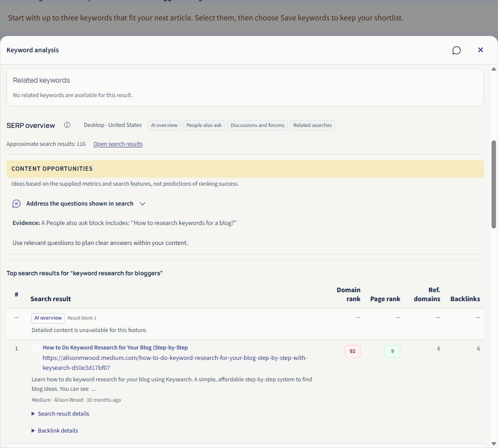Expand Search result details
This screenshot has height=448, width=498.
coord(60,414)
